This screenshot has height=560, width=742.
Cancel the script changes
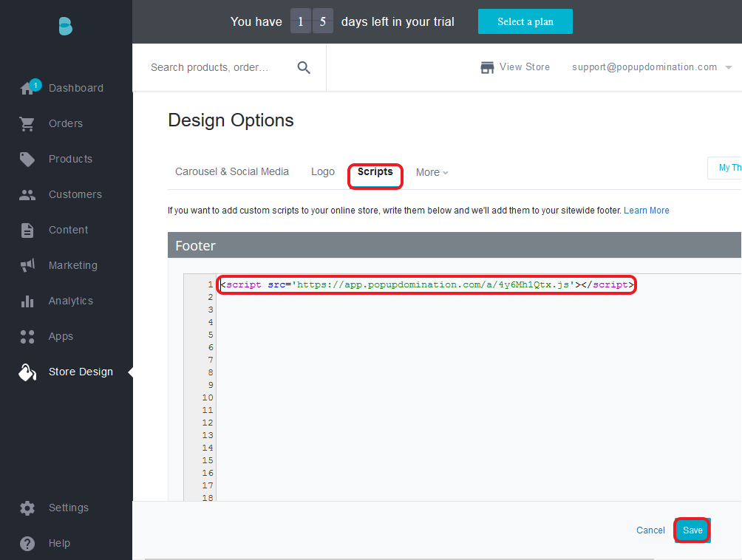(x=650, y=530)
